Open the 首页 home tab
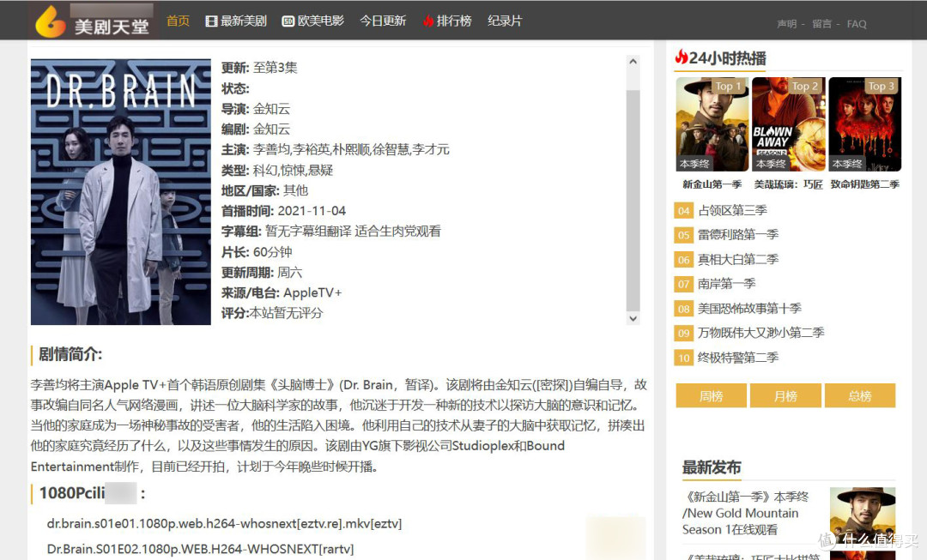927x560 pixels. point(178,21)
